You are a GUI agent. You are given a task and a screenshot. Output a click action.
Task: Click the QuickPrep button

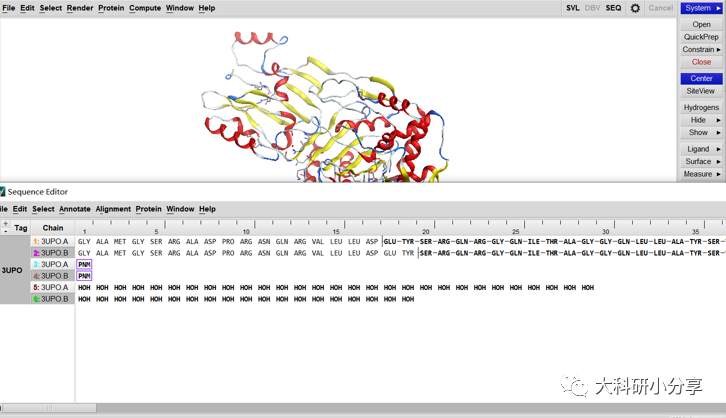pos(701,37)
